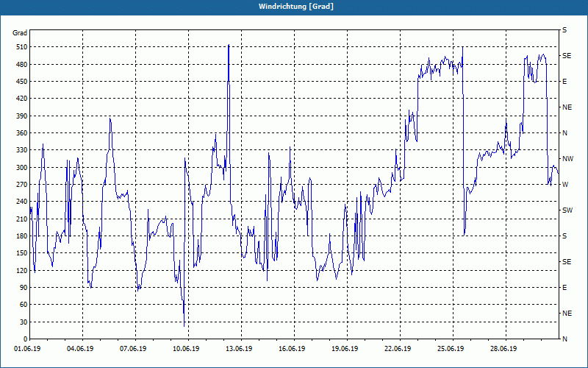Viewport: 588px width, 368px height.
Task: Select the 90 degree axis label
Action: click(x=24, y=288)
